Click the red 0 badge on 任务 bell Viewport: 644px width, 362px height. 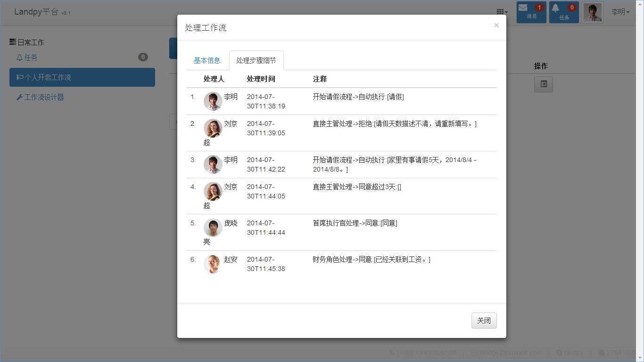[572, 8]
